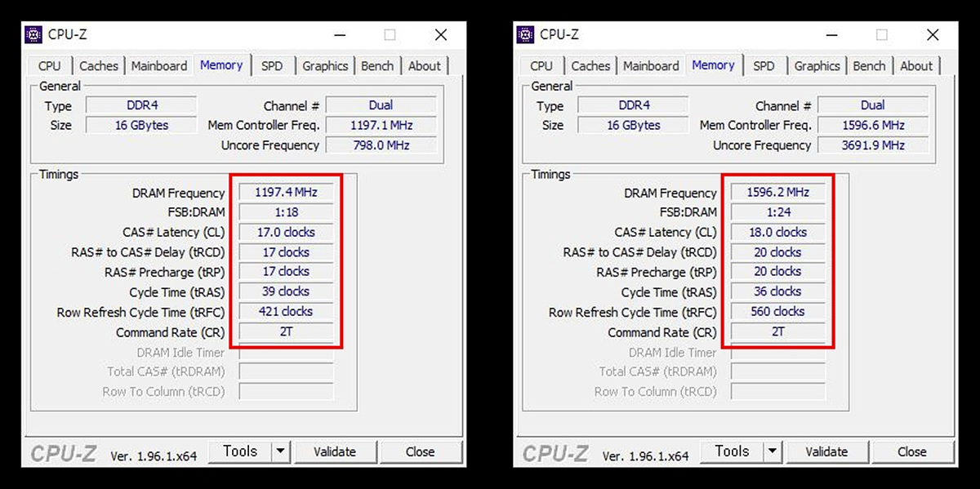
Task: Click Close button in left CPU-Z window
Action: point(421,451)
